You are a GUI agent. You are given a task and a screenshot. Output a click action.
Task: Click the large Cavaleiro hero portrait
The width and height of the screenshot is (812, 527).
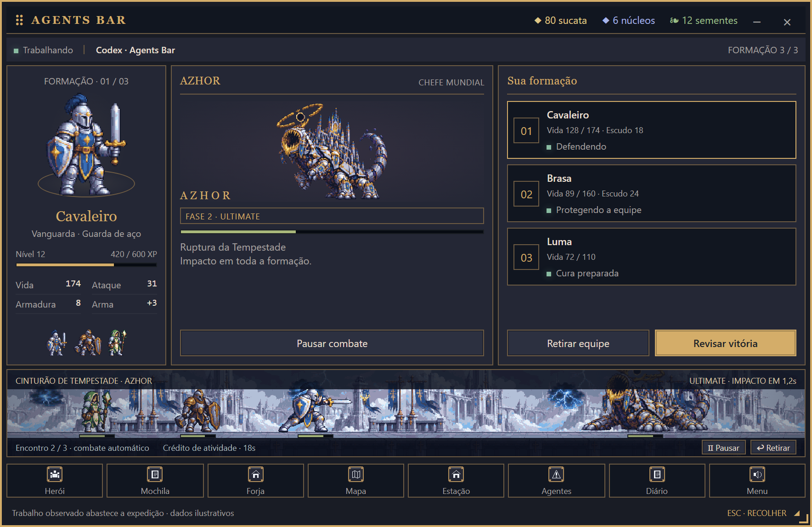pos(86,145)
